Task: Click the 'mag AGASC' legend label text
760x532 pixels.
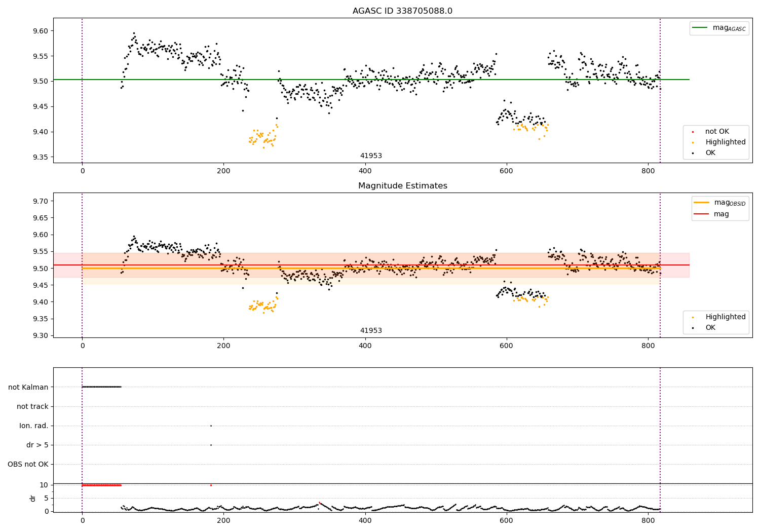Action: (x=729, y=28)
